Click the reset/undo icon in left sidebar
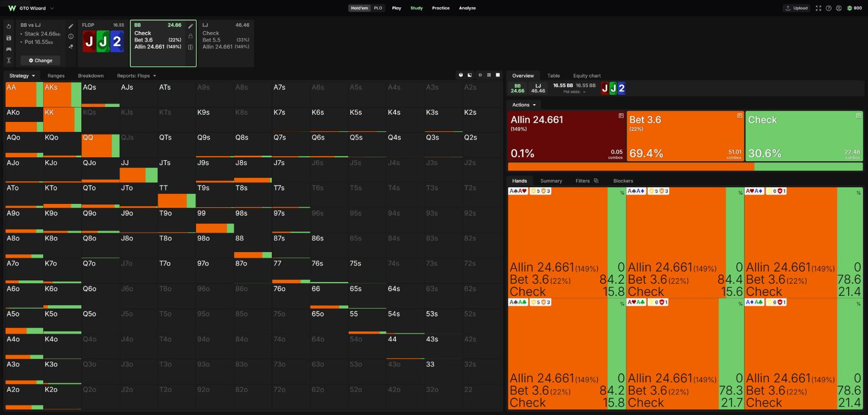868x415 pixels. point(9,27)
